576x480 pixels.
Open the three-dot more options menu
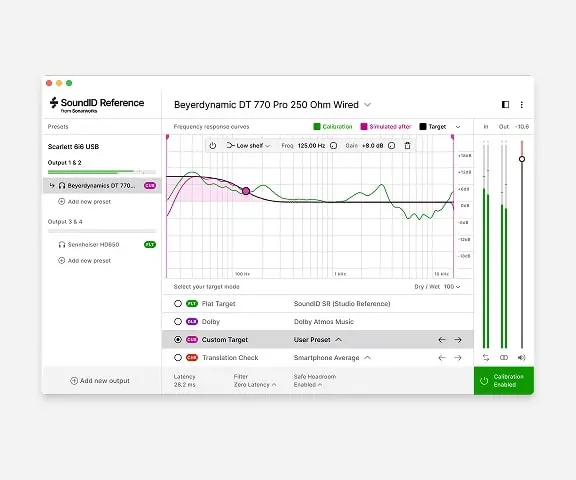pos(522,105)
